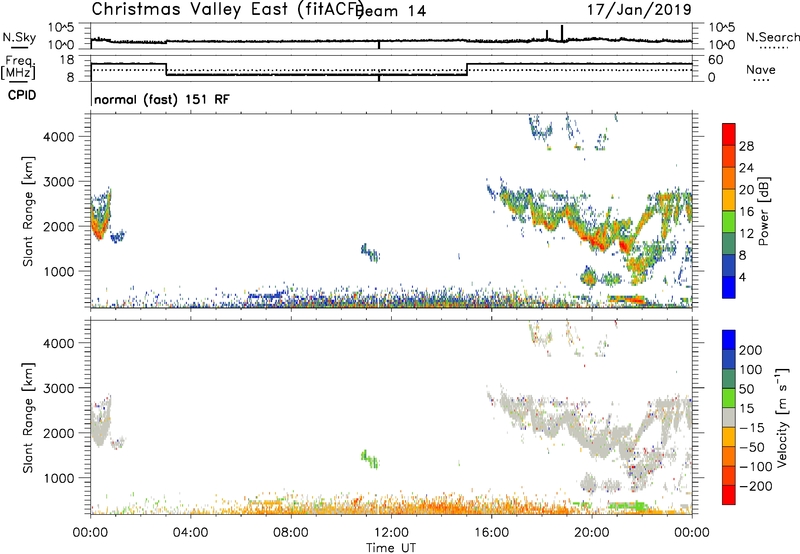Click the yellow-orange 16–20 dB power swatch

[x=729, y=200]
